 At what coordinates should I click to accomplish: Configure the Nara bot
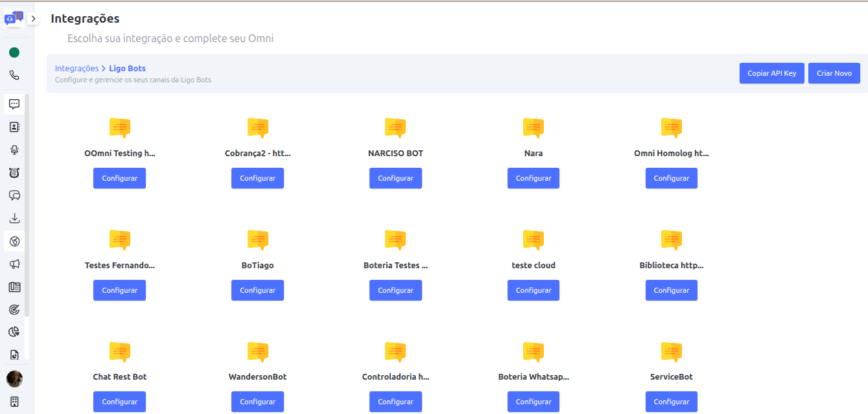[x=533, y=178]
